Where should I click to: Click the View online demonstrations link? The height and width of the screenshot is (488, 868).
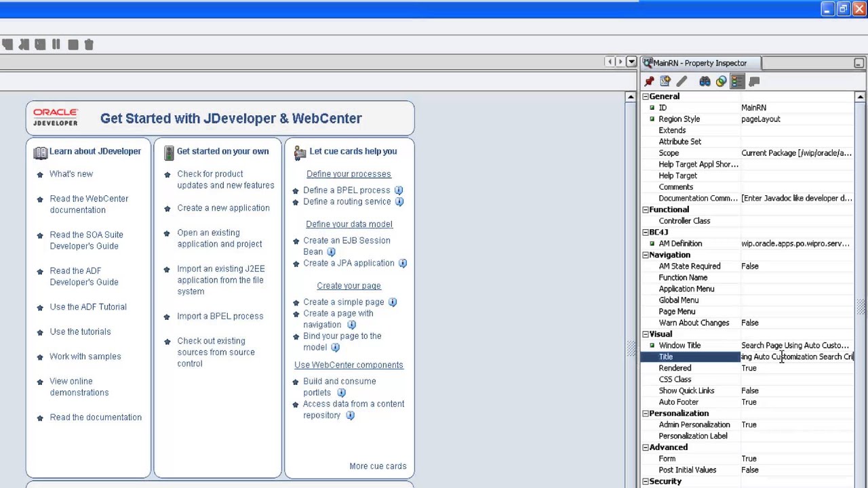tap(79, 387)
